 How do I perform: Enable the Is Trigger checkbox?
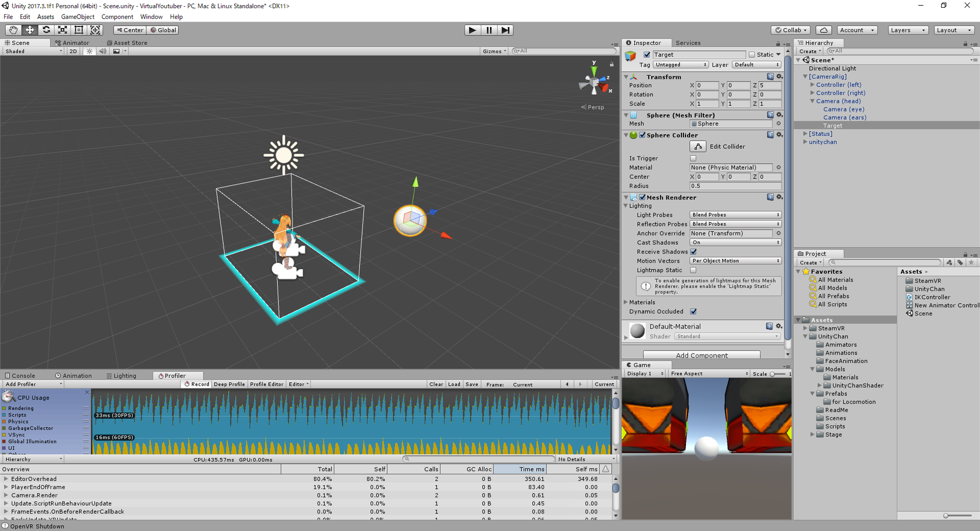(x=693, y=158)
